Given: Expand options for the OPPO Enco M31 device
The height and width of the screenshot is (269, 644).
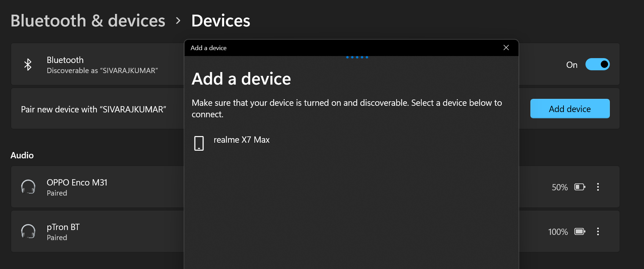Looking at the screenshot, I should (x=598, y=187).
